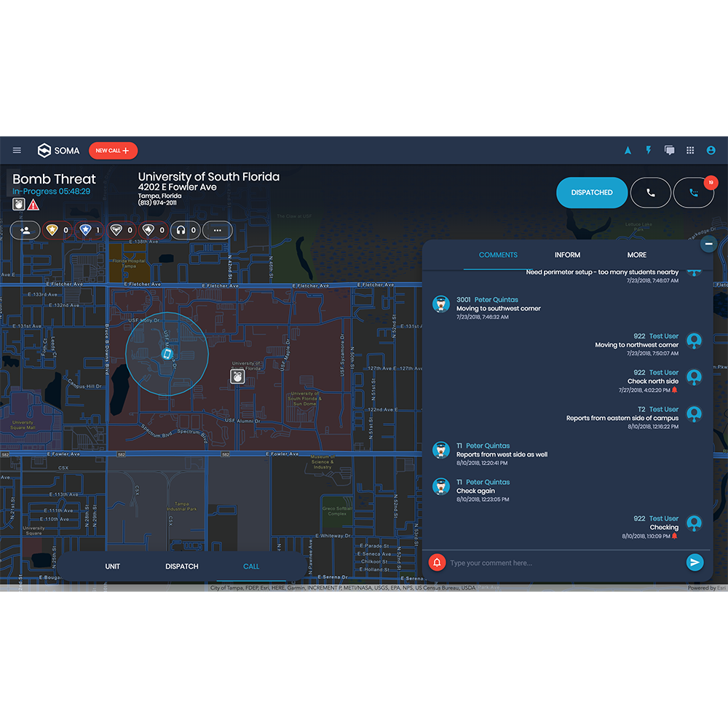
Task: Click the 'Reports from west side as well' comment
Action: click(x=502, y=454)
